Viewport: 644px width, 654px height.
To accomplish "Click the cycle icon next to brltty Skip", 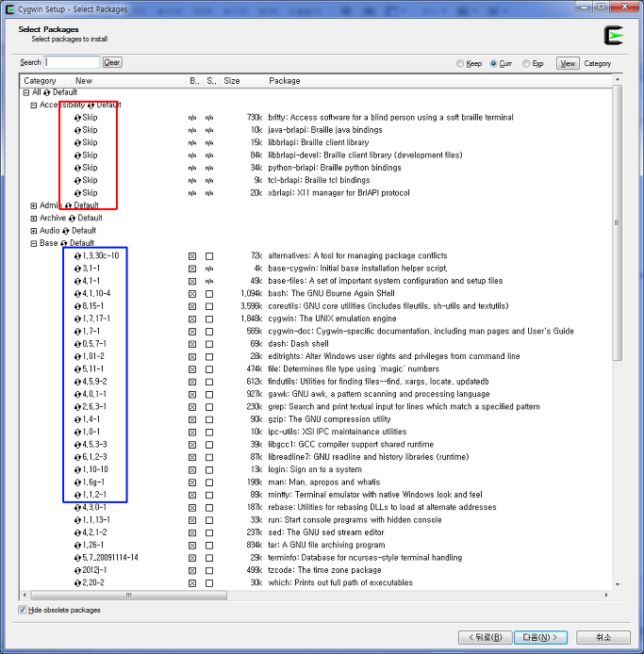I will pos(77,118).
